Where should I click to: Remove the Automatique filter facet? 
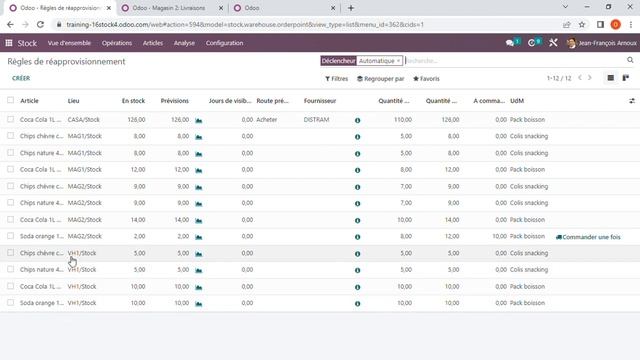(x=398, y=61)
